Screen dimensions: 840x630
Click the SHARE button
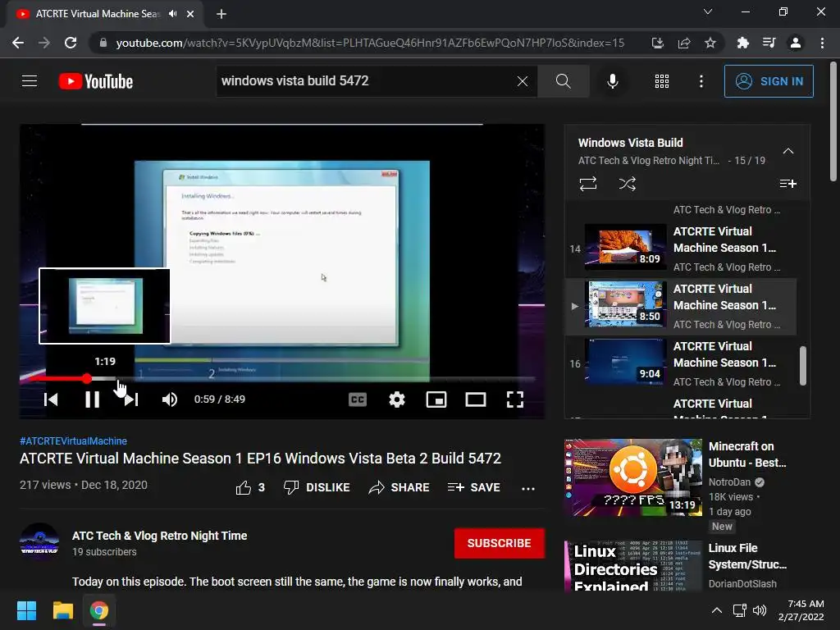(x=399, y=487)
